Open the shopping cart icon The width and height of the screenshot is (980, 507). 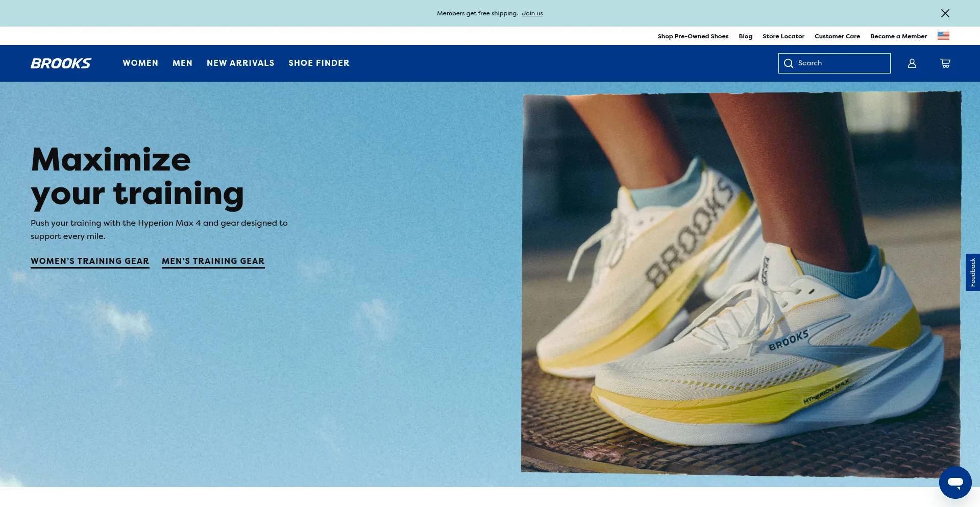point(945,63)
